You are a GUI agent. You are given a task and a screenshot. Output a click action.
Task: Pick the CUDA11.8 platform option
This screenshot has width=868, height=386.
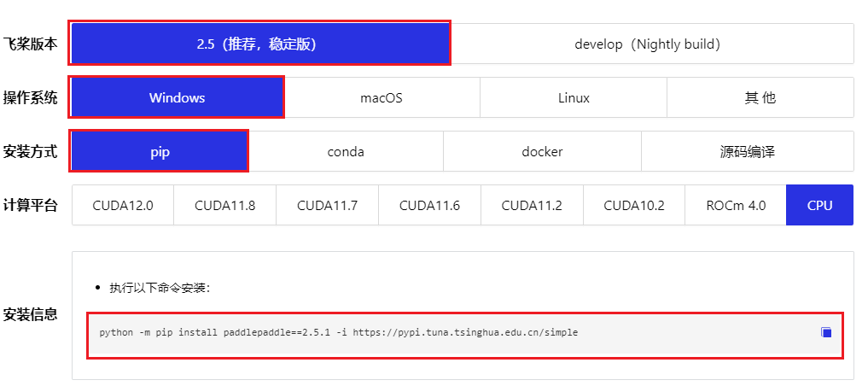coord(224,205)
